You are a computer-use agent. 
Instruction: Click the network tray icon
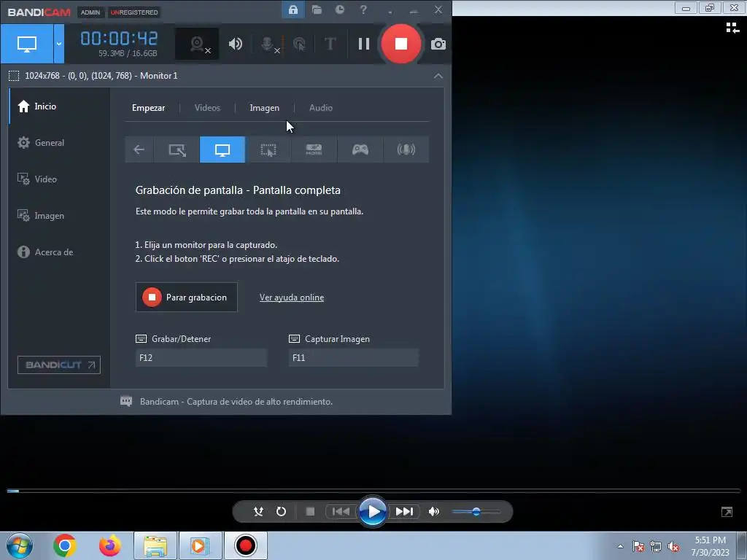[656, 547]
